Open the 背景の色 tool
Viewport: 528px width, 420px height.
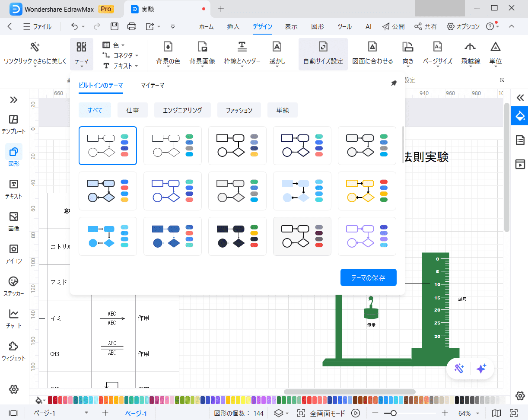click(x=168, y=48)
